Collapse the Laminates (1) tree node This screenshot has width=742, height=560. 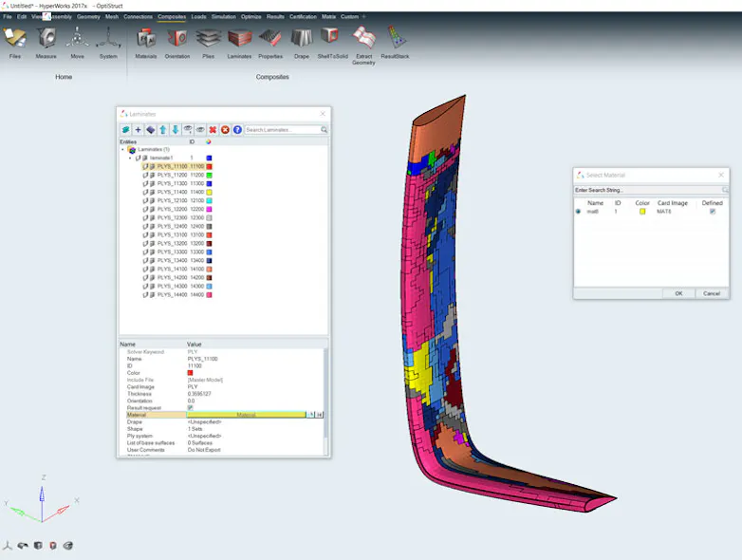(x=123, y=150)
